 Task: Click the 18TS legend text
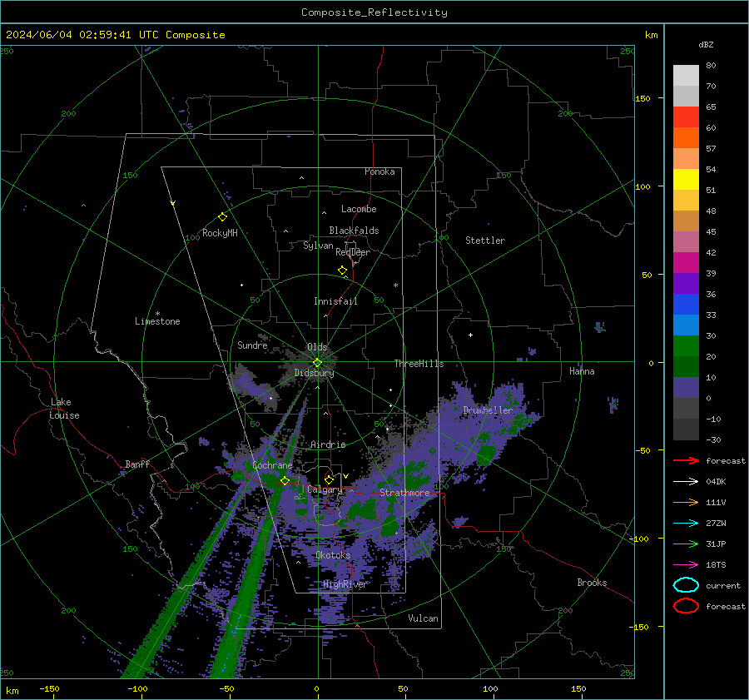716,565
